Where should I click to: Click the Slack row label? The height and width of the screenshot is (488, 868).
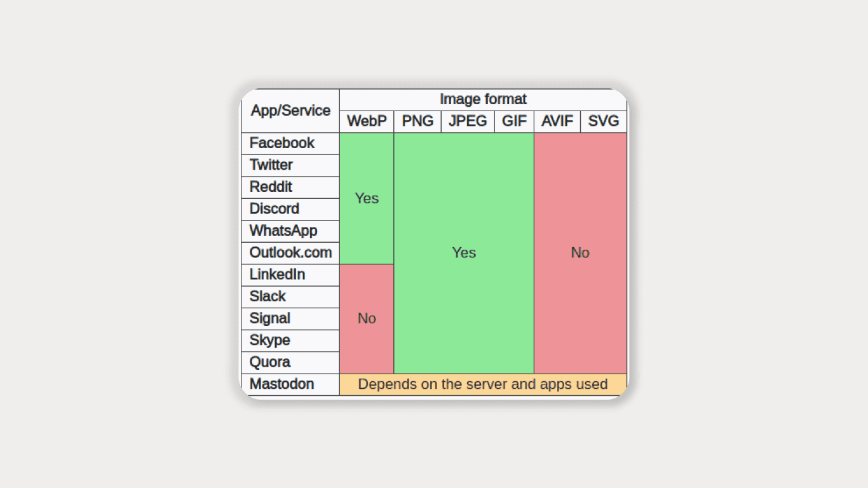(290, 297)
